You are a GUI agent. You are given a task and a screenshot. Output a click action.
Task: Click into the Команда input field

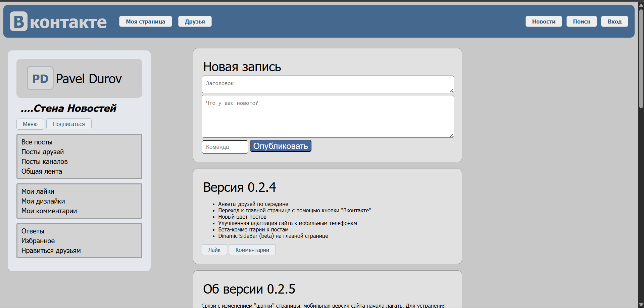click(x=225, y=147)
